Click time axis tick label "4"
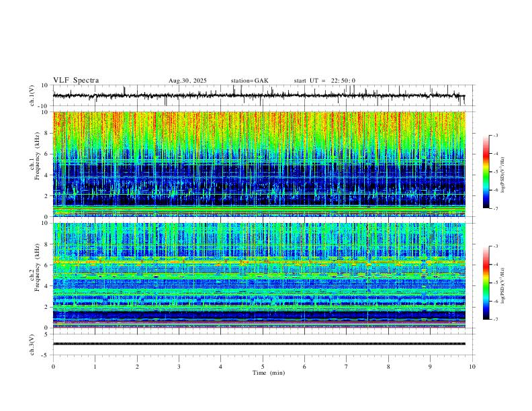 (x=220, y=367)
